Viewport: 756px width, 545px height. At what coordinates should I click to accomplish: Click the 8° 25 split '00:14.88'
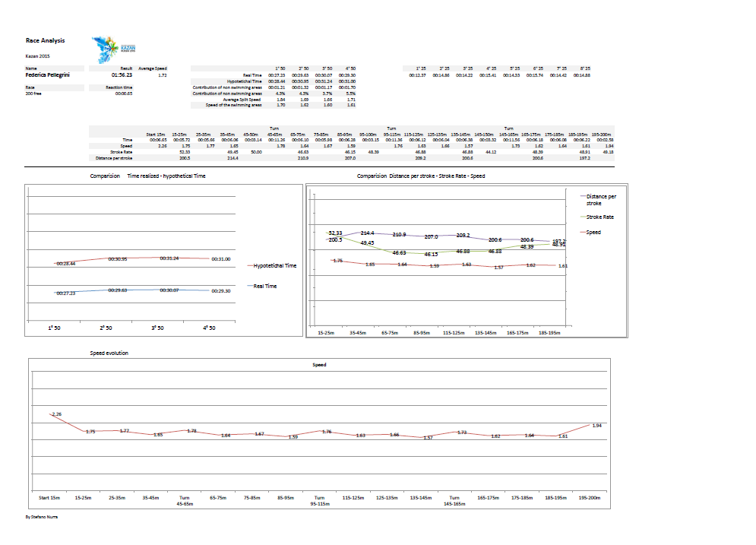581,75
